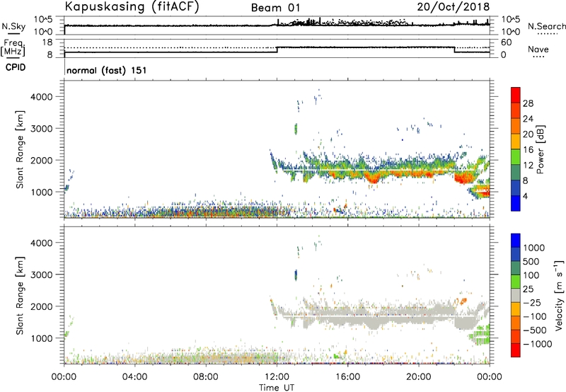Viewport: 566px width, 392px height.
Task: Click the green echo patch near 3000 km in power panel
Action: [296, 129]
